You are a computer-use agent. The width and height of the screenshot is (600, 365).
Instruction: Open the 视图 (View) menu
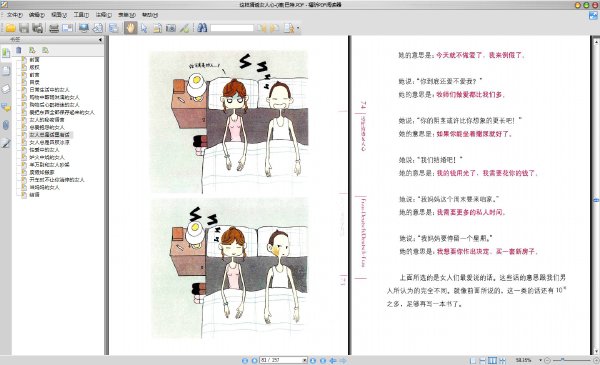click(59, 15)
